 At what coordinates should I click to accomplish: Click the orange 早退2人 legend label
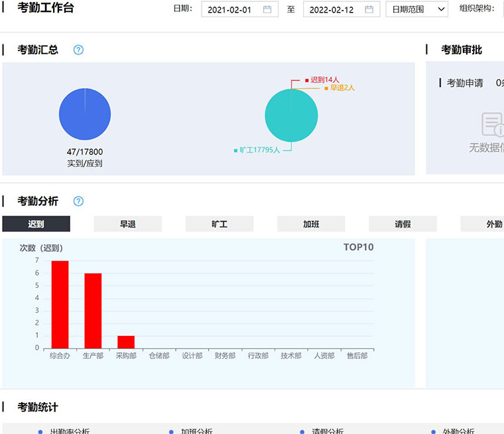pos(342,88)
